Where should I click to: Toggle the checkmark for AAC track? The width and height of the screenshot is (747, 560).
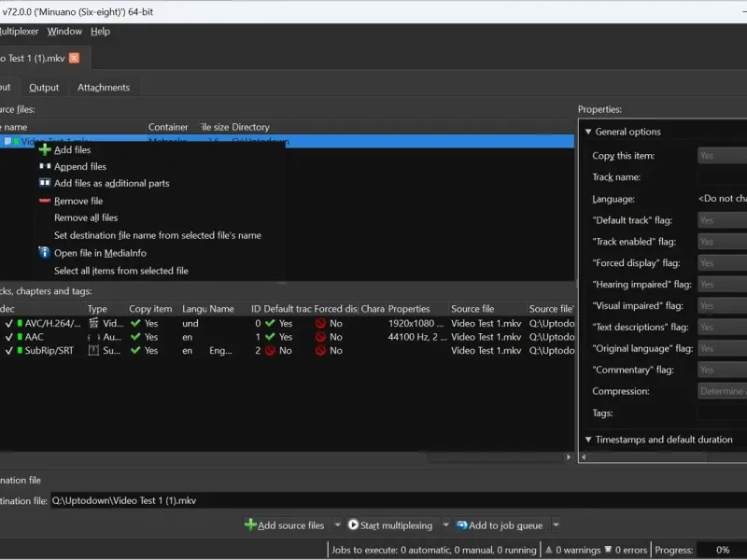tap(8, 337)
